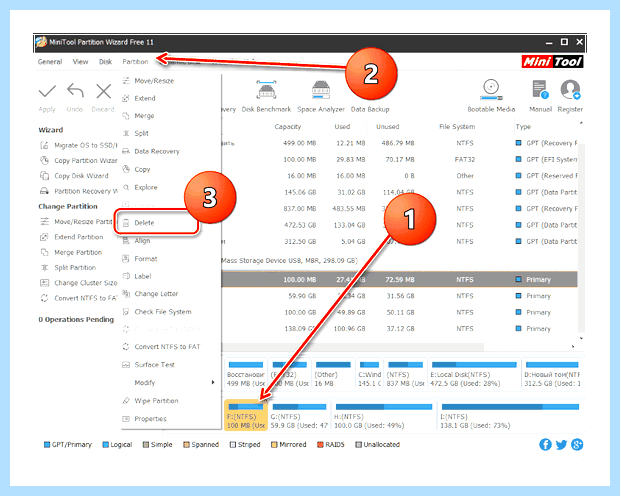The height and width of the screenshot is (496, 620).
Task: Sort by Type column header
Action: 523,127
